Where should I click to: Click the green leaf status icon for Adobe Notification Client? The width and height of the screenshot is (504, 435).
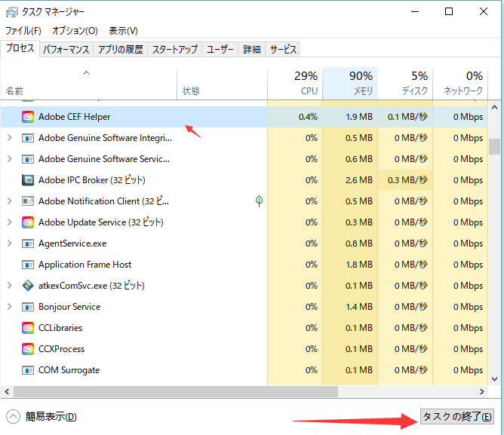click(259, 201)
